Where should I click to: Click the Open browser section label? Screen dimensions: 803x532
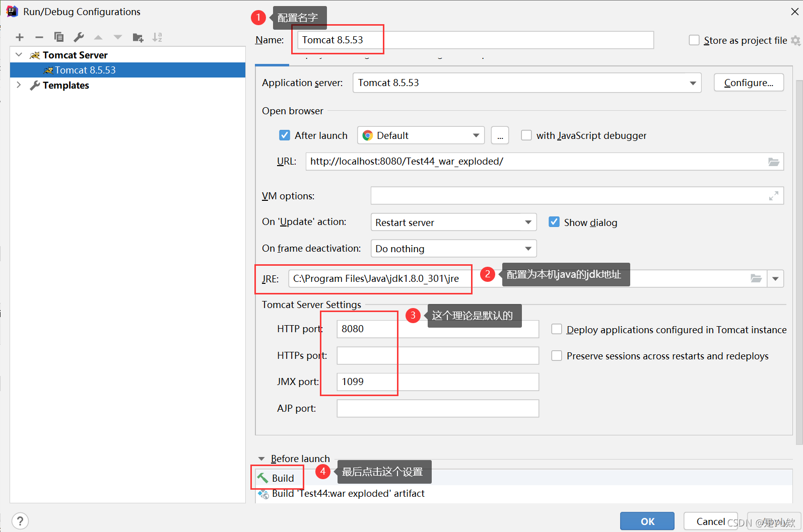pyautogui.click(x=293, y=111)
